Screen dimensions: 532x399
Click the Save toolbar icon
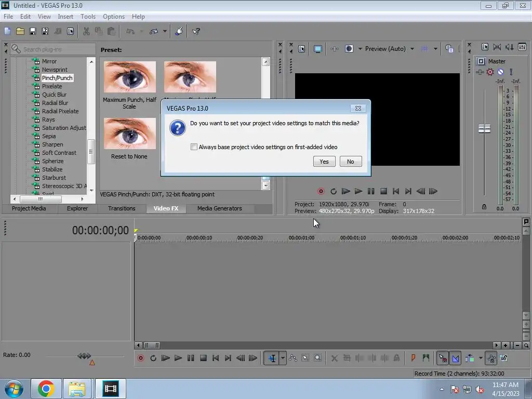coord(33,31)
